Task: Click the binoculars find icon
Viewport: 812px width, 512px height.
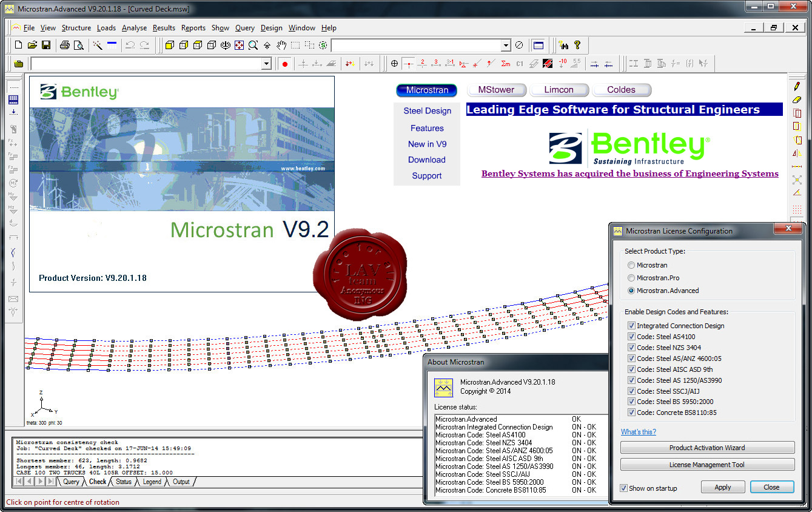Action: 563,45
